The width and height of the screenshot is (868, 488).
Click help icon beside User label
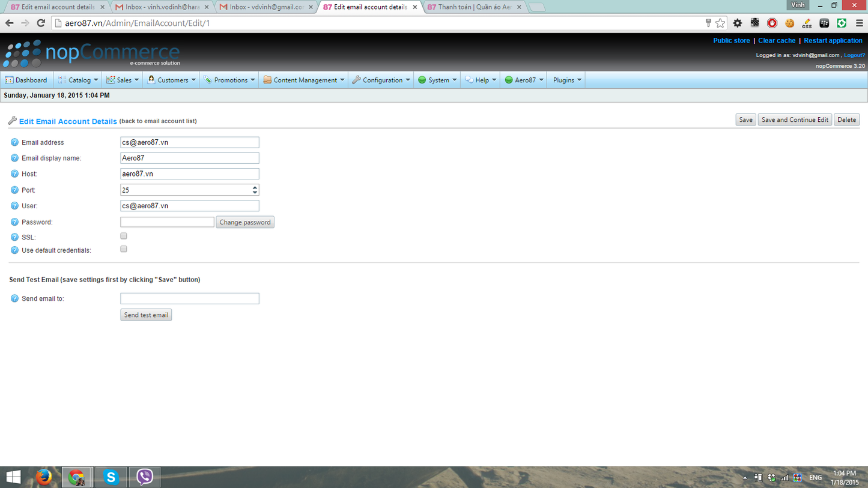click(14, 206)
